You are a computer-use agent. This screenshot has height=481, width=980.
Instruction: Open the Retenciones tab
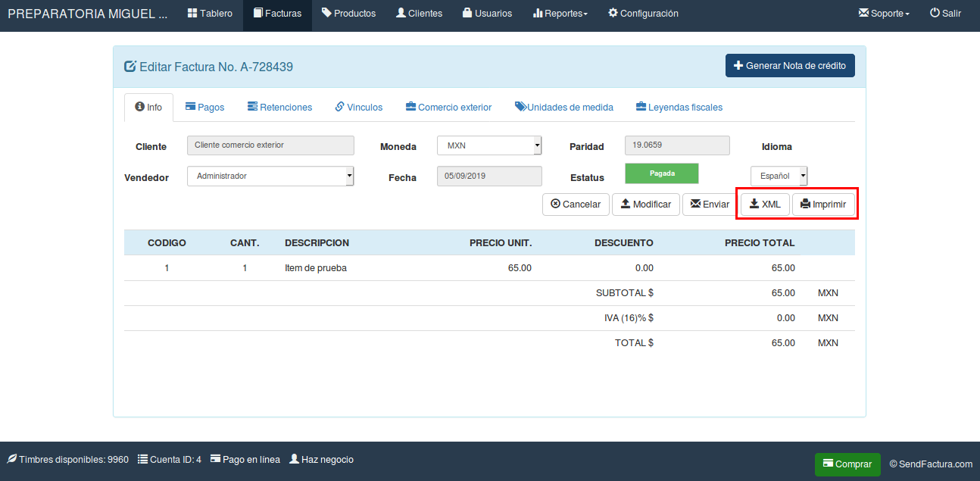point(279,107)
